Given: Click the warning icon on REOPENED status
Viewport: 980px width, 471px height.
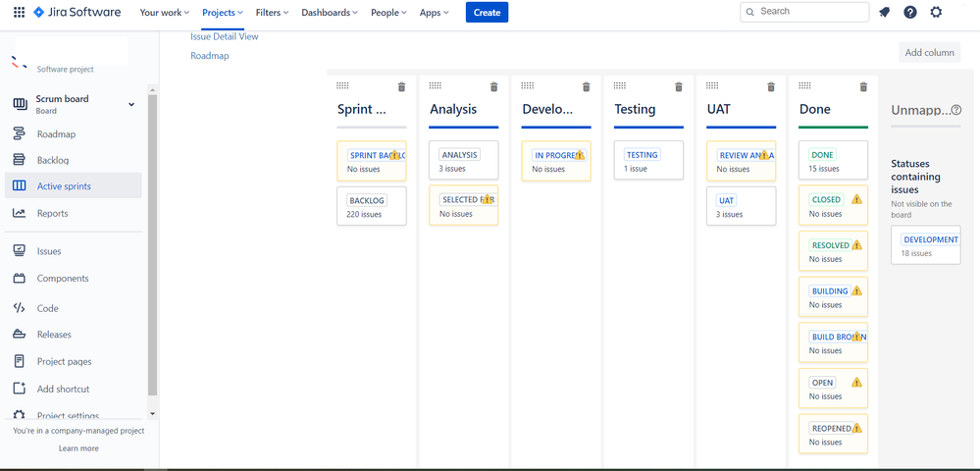Looking at the screenshot, I should [856, 429].
